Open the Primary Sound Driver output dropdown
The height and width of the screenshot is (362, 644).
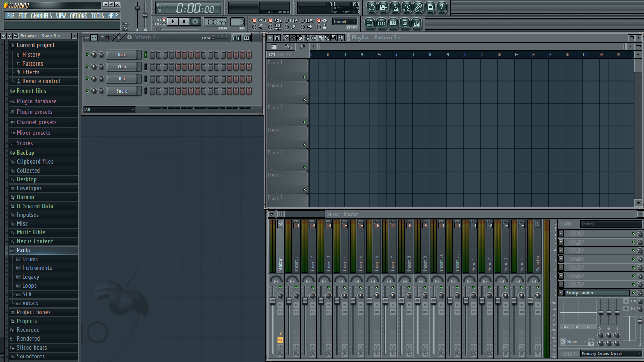pyautogui.click(x=611, y=354)
